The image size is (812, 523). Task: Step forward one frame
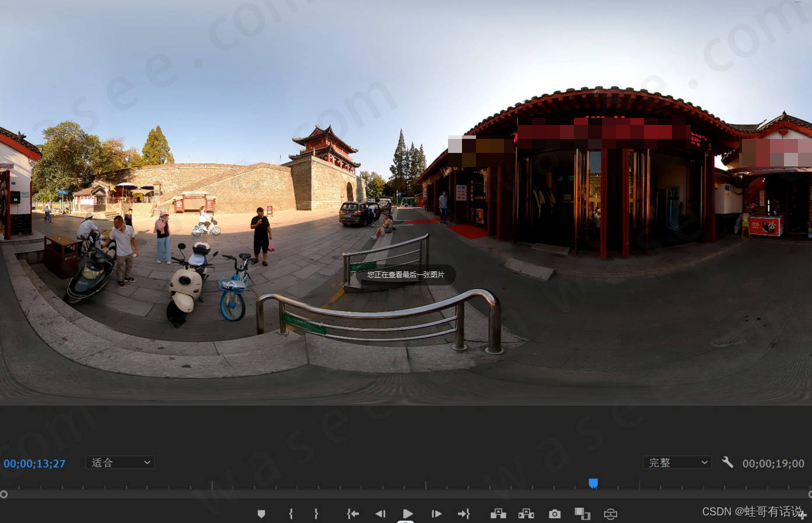coord(436,514)
